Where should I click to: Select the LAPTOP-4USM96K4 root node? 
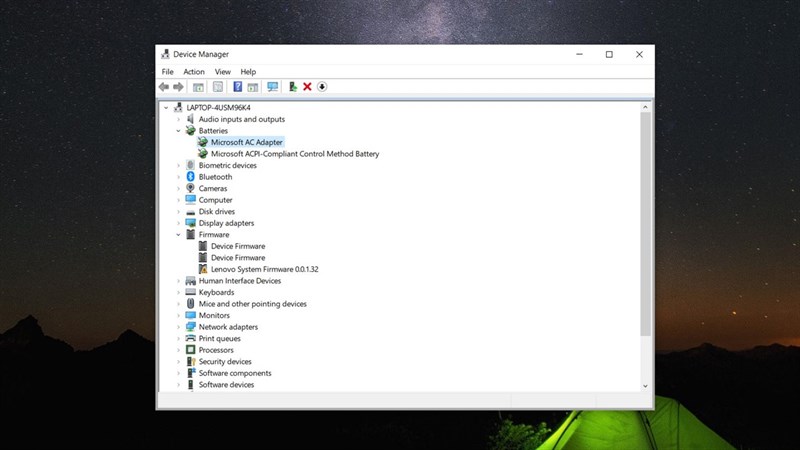coord(218,108)
